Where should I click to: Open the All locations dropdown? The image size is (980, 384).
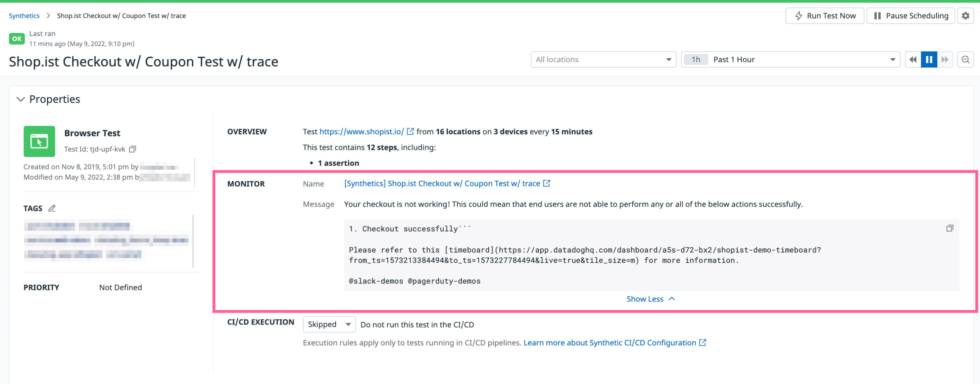[x=603, y=59]
